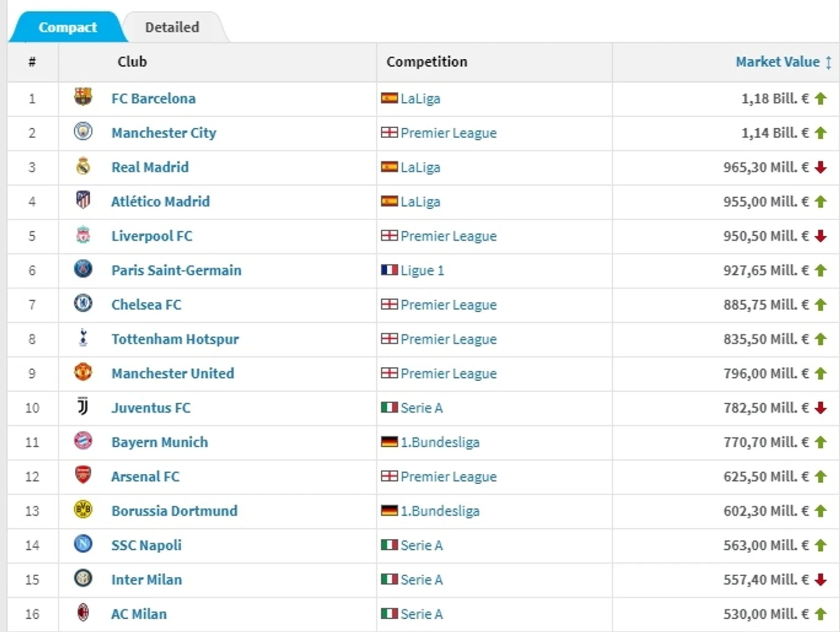Click the SSC Napoli badge icon
Screen dimensions: 840x632
click(83, 543)
